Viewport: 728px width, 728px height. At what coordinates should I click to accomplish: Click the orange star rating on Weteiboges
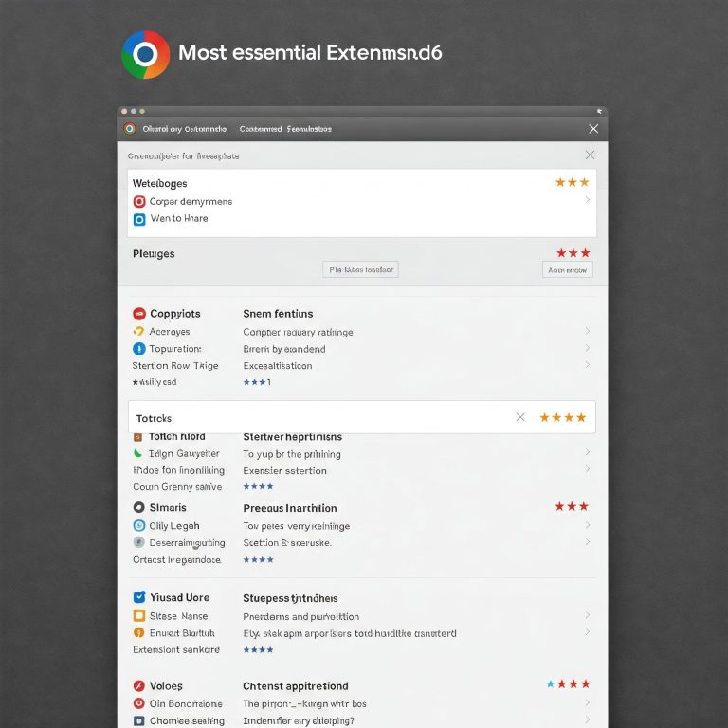[x=573, y=182]
